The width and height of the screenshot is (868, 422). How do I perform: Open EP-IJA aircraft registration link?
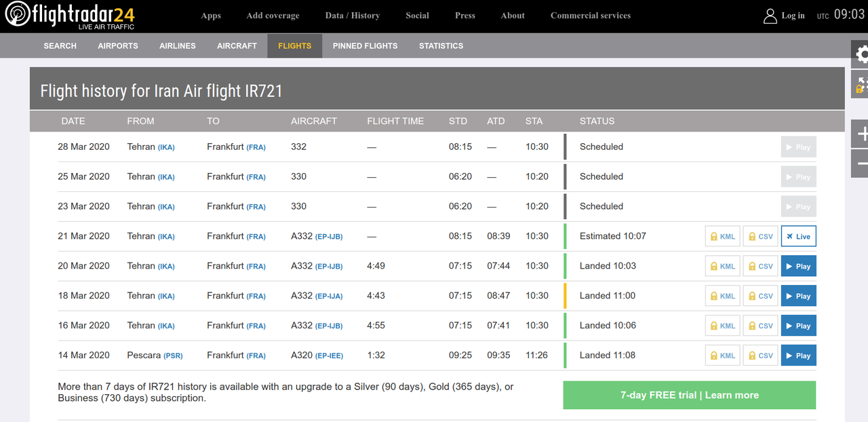329,296
